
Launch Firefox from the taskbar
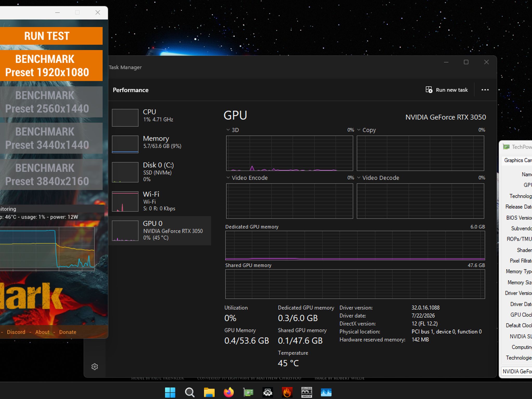click(229, 392)
